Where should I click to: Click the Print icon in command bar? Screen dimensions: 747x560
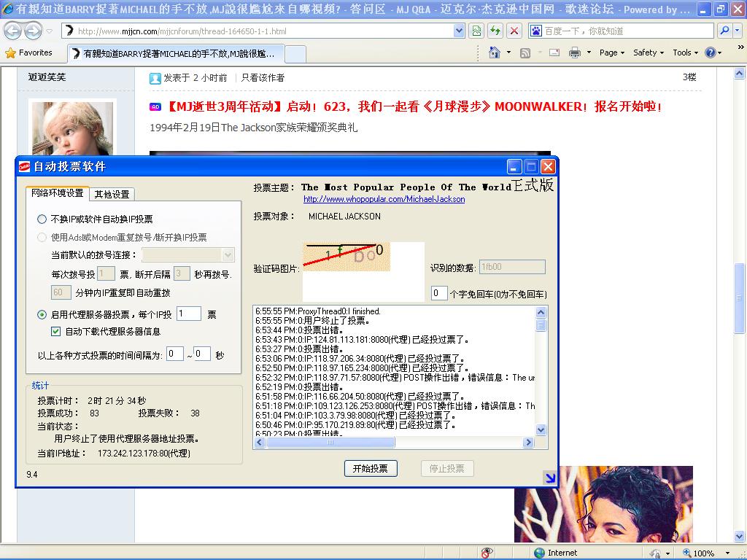click(574, 52)
